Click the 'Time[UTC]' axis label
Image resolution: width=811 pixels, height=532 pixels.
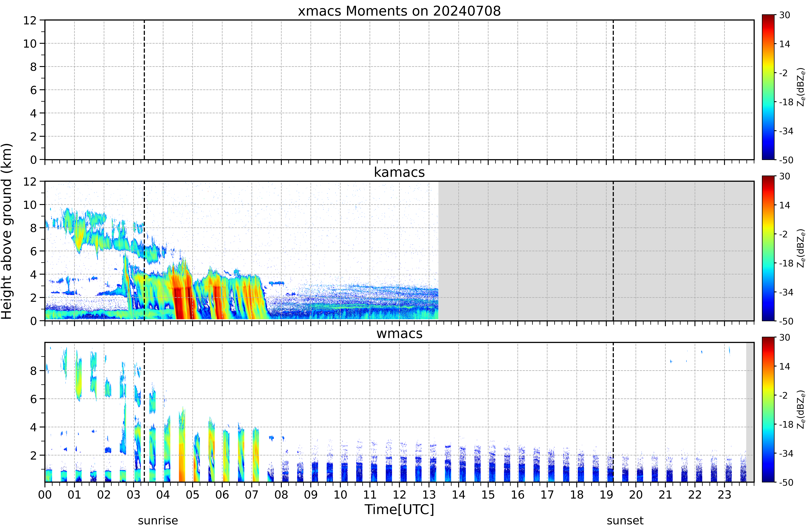pos(399,510)
